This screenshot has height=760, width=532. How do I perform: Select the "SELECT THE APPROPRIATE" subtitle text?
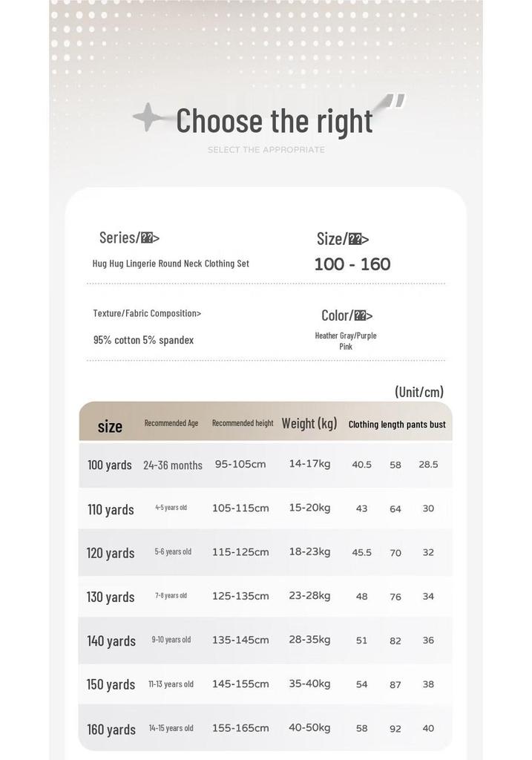(x=266, y=150)
